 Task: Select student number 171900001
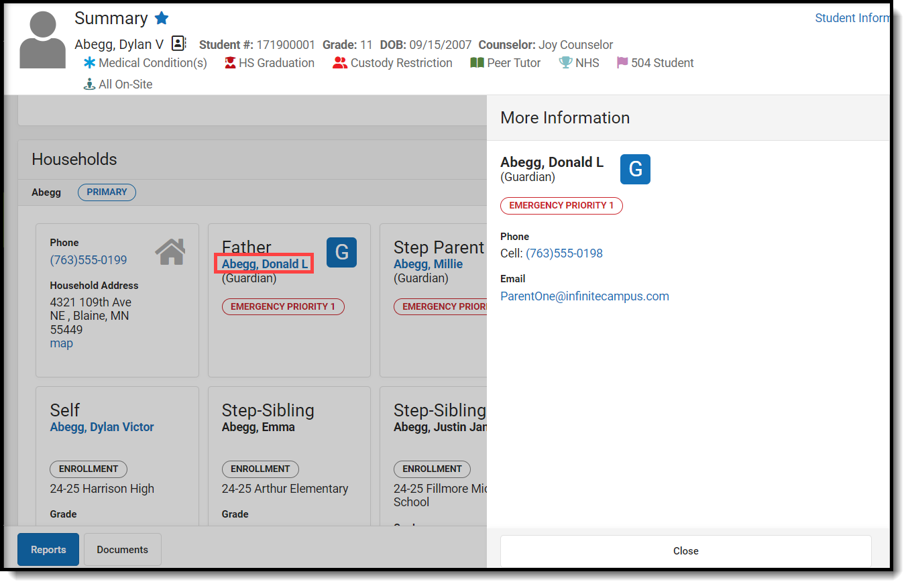coord(286,45)
